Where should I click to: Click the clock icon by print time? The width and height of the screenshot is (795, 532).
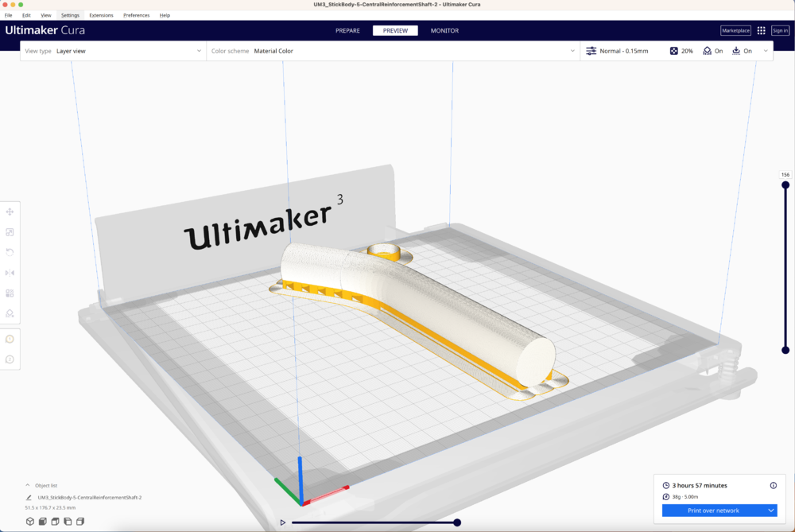coord(665,485)
